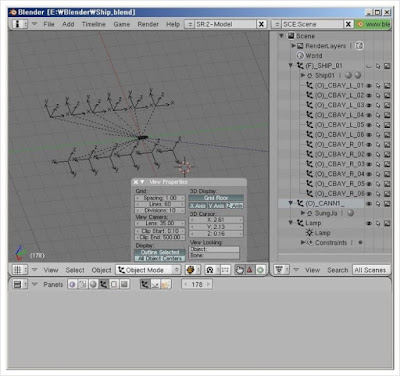Delete the SR:2-Model screen with X
This screenshot has height=376, width=400.
[261, 24]
